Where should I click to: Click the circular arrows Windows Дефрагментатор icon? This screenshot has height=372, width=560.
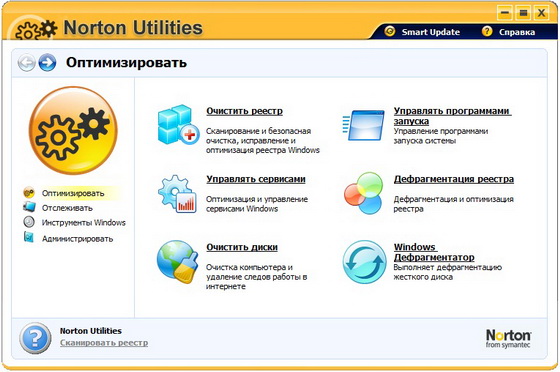[x=364, y=262]
